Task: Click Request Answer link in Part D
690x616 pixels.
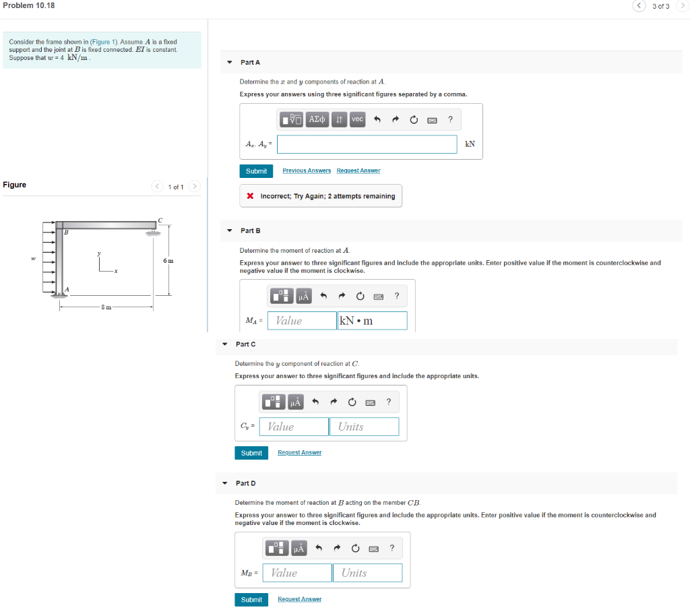Action: tap(300, 599)
